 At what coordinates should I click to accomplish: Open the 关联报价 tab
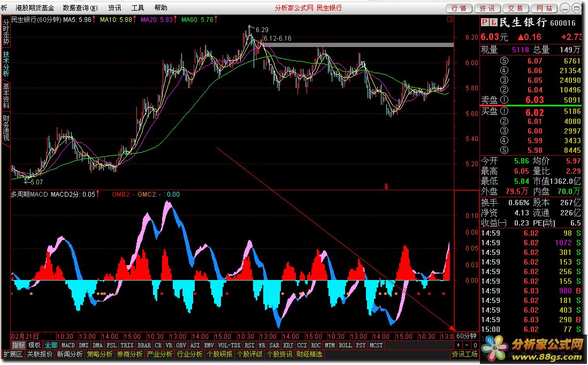[40, 354]
